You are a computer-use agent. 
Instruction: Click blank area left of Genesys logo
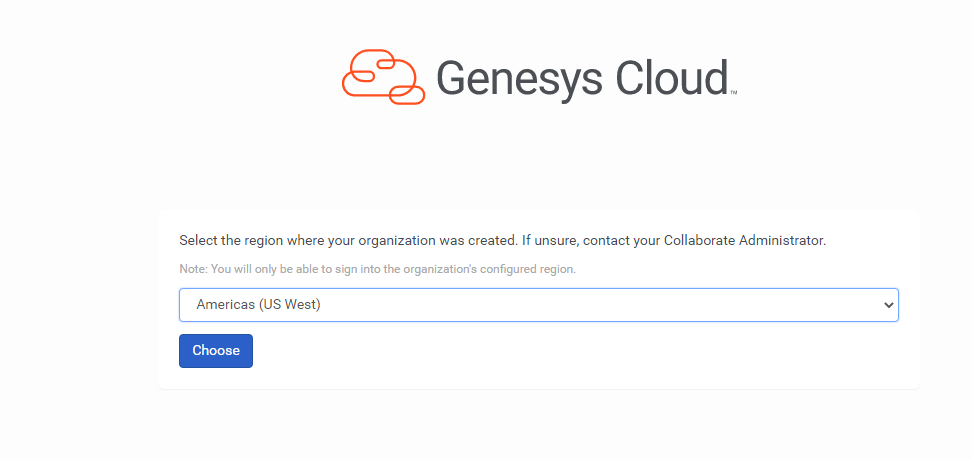[170, 77]
